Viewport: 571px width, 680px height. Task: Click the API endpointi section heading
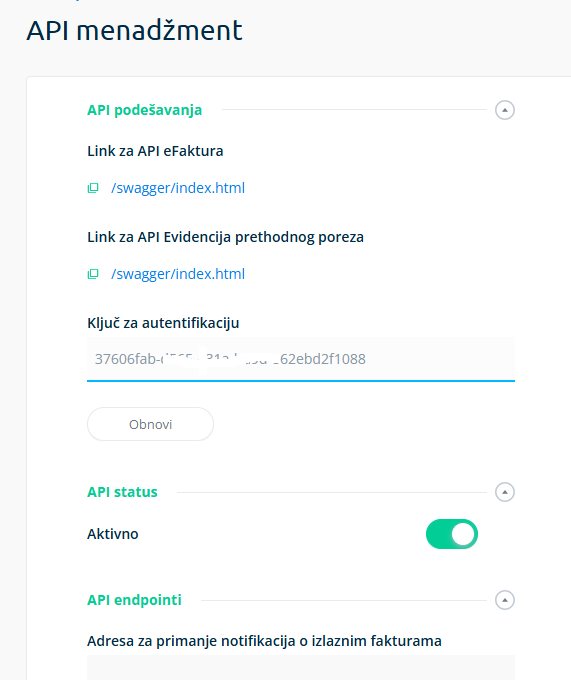[134, 600]
